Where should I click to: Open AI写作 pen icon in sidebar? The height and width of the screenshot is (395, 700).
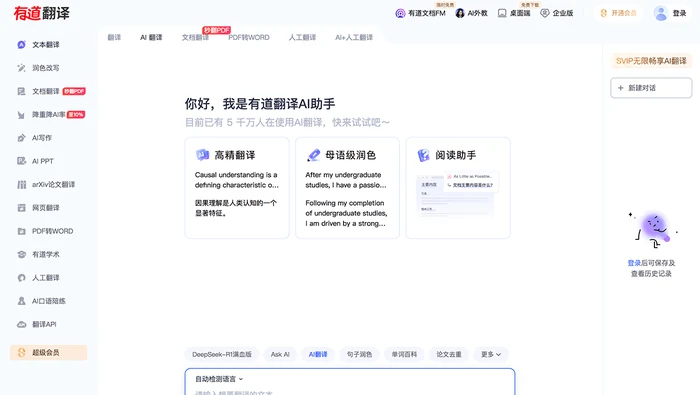(21, 138)
